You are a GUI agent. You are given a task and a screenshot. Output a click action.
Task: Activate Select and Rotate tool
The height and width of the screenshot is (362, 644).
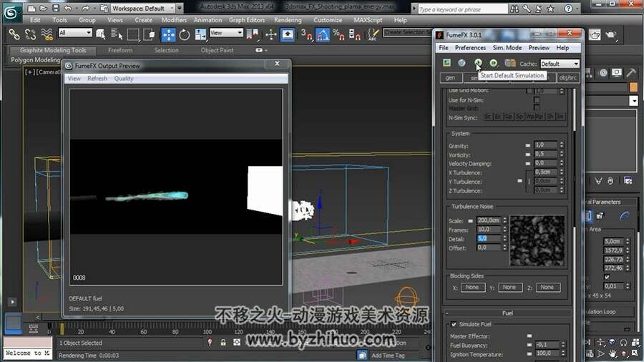tap(185, 35)
